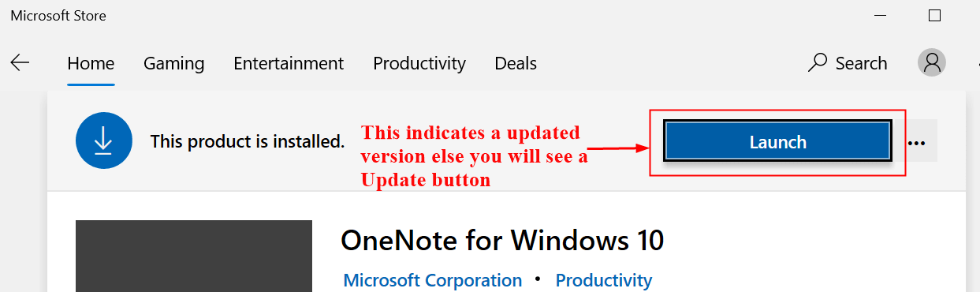Click the OneNote app dark thumbnail image
The image size is (980, 292).
[x=194, y=256]
